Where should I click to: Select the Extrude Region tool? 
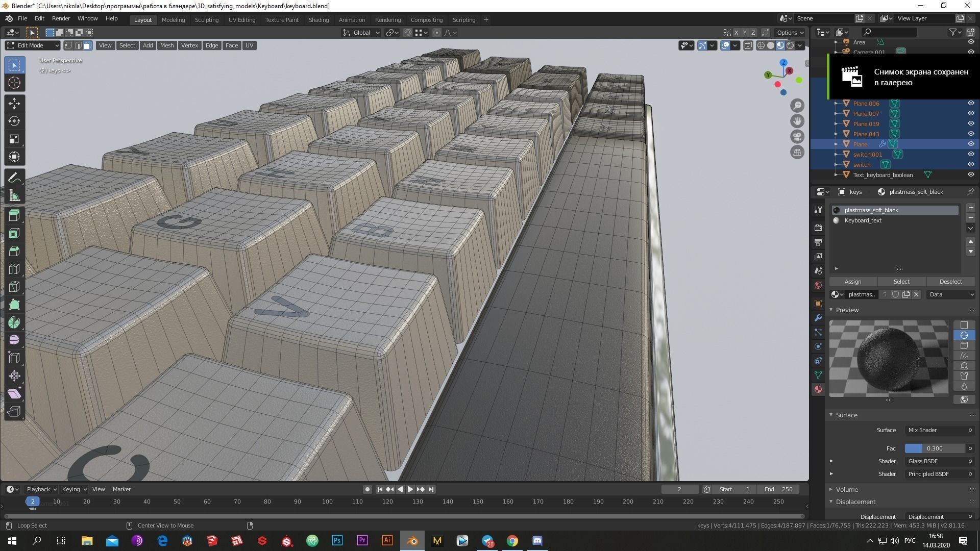coord(14,215)
